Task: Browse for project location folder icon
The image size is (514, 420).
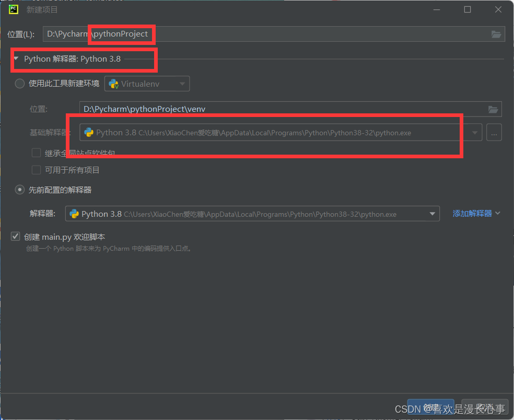Action: 496,34
